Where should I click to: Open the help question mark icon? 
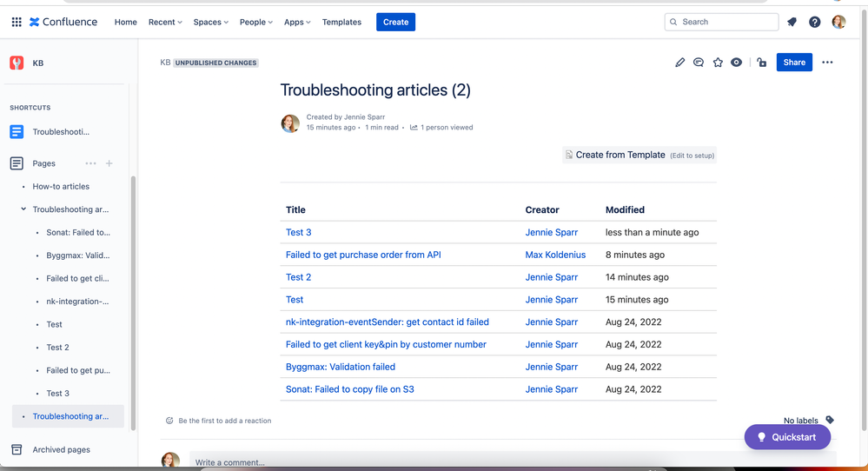pos(814,22)
